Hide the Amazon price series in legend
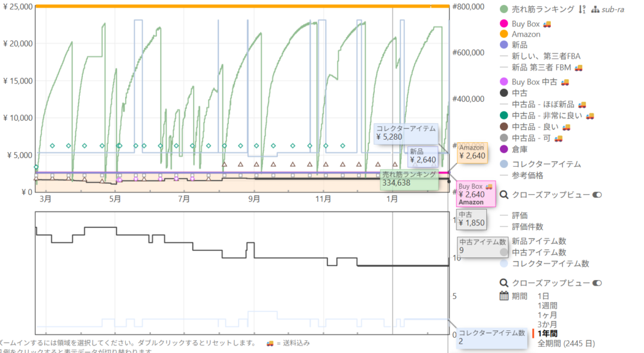 (525, 35)
